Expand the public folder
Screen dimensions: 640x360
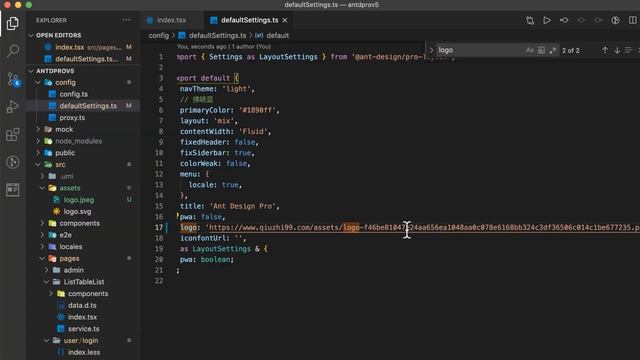(x=38, y=153)
